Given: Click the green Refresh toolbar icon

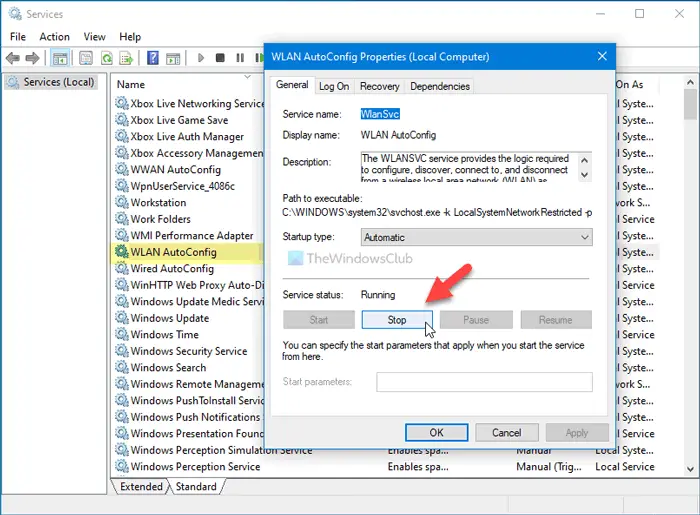Looking at the screenshot, I should tap(106, 58).
